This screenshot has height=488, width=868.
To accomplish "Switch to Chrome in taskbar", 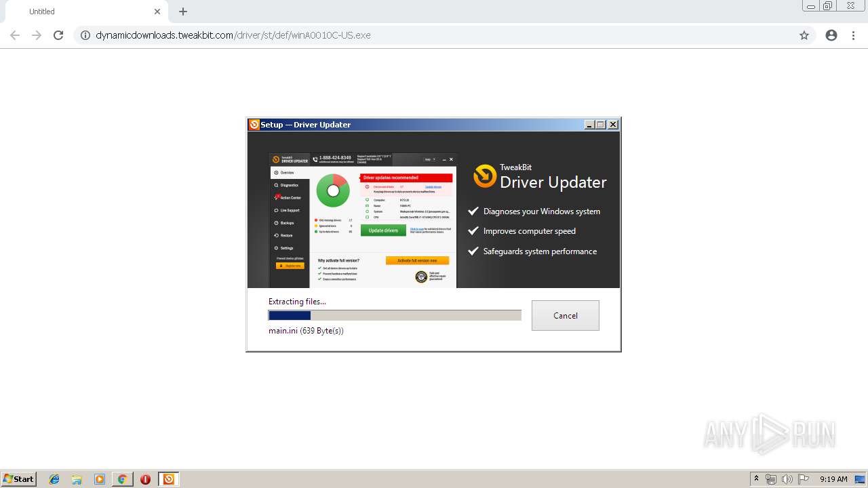I will (x=122, y=479).
